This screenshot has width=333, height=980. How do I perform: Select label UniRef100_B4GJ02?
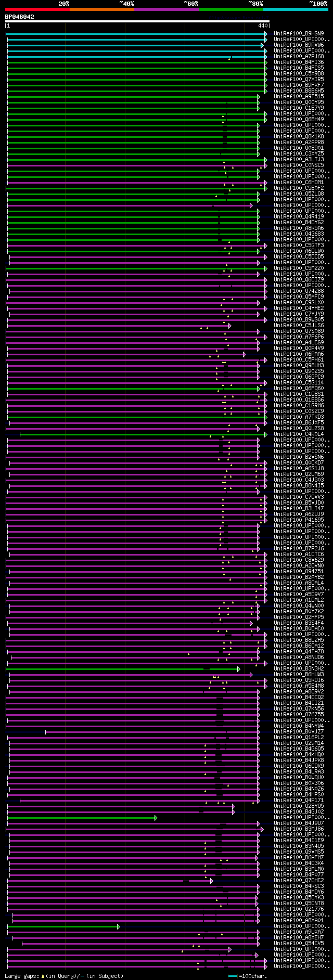coord(299,812)
